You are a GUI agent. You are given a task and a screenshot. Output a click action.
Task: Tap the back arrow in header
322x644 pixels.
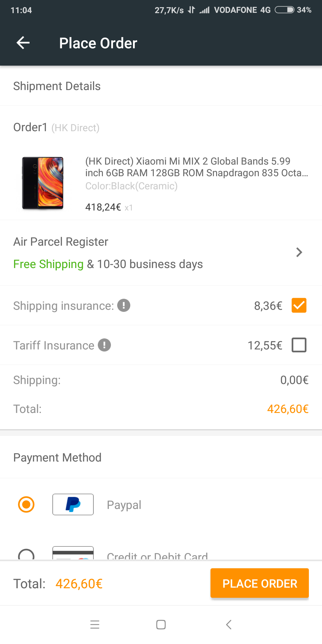(23, 43)
